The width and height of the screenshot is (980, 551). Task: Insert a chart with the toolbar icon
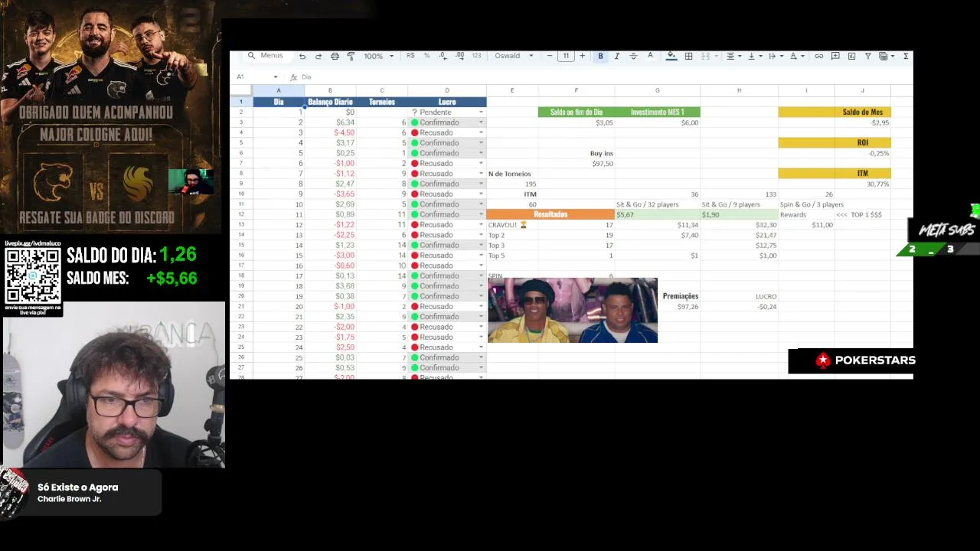point(851,56)
